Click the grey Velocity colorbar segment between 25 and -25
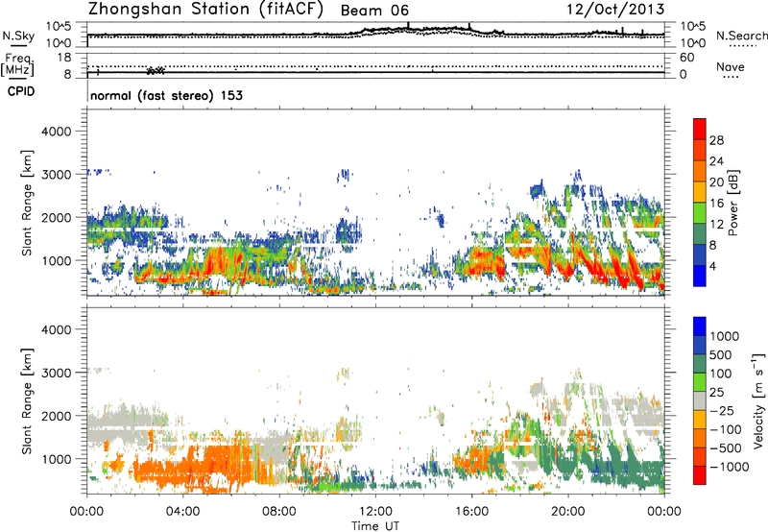The image size is (768, 532). click(700, 400)
